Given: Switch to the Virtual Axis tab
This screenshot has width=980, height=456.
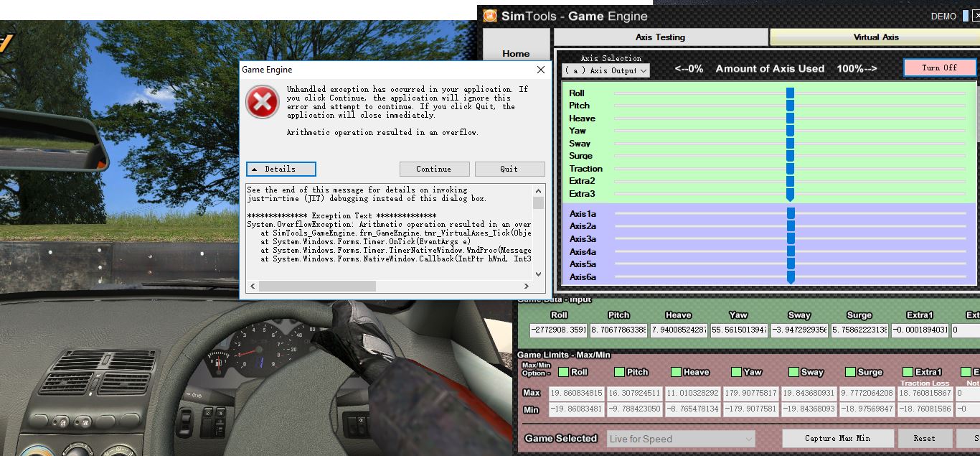Looking at the screenshot, I should pos(876,37).
